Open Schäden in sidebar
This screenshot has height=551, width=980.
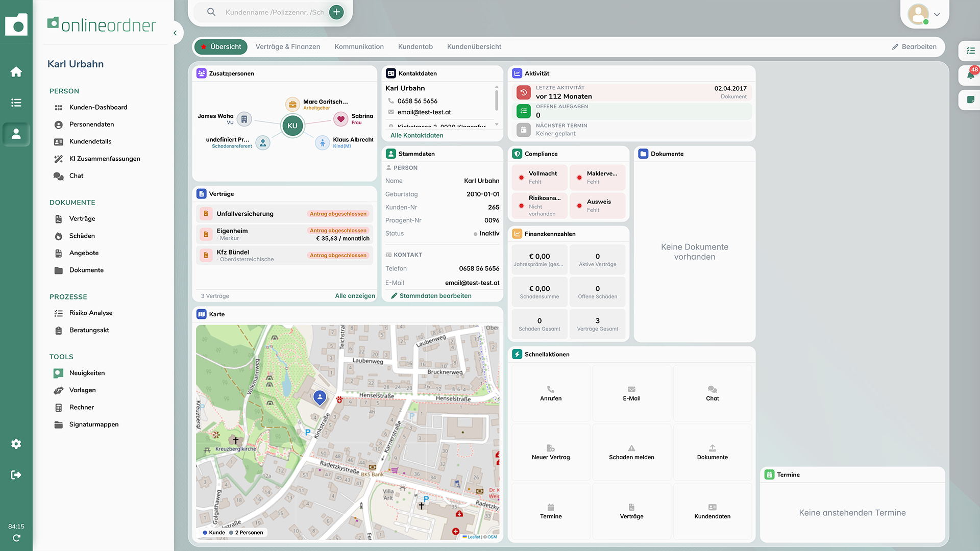point(82,236)
